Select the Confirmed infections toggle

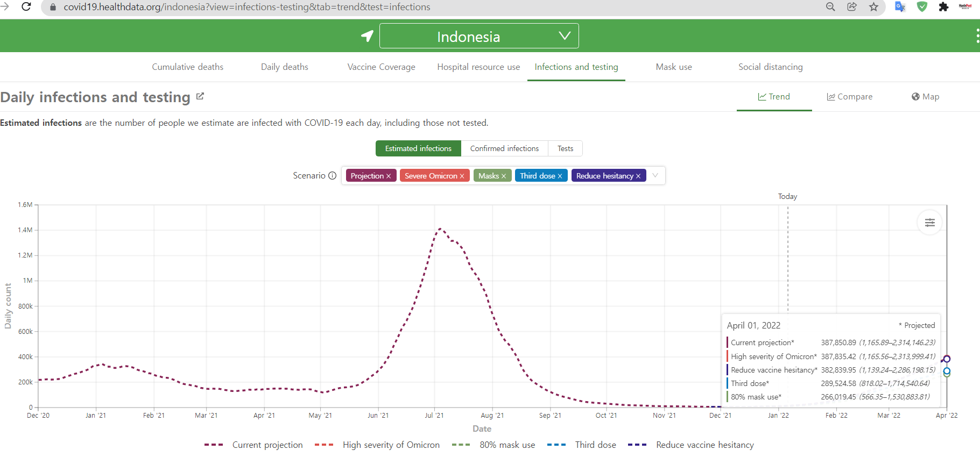pos(504,148)
